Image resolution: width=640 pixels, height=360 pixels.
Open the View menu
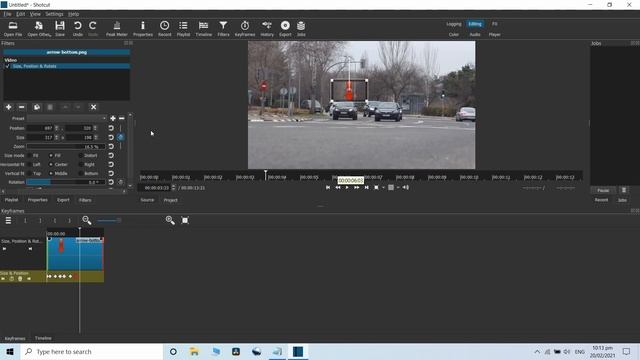35,14
